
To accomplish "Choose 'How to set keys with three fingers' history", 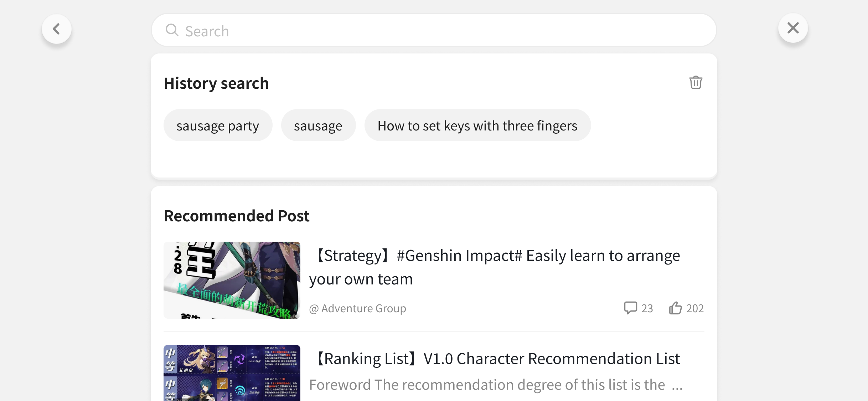I will pos(477,125).
